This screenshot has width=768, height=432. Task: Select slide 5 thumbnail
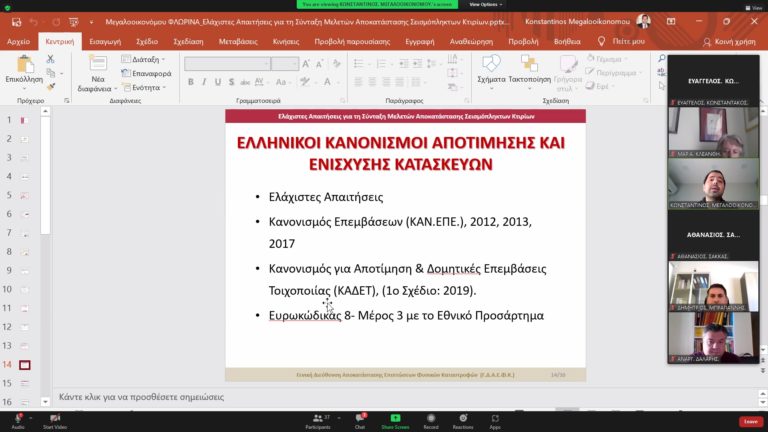pyautogui.click(x=24, y=195)
